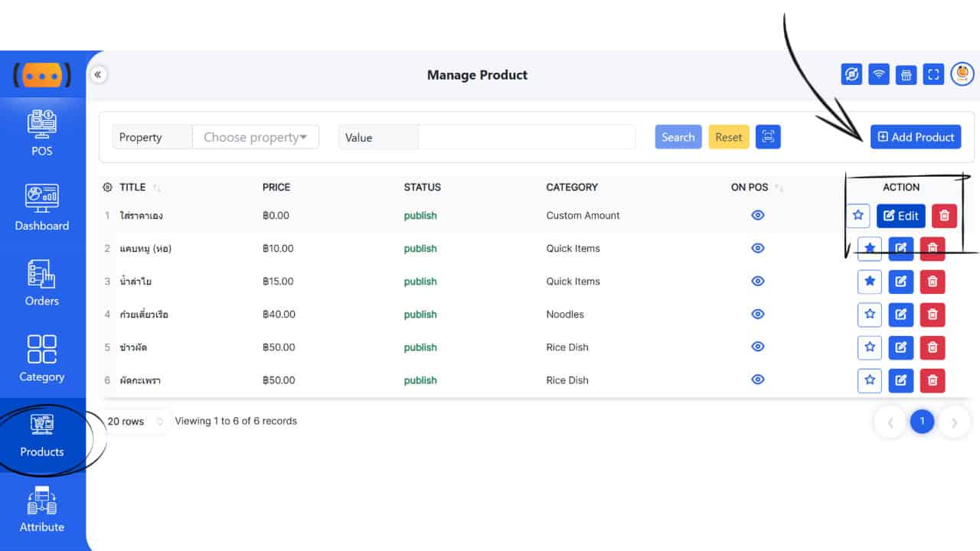Toggle POS visibility eye for ผัดกะเพรา

pos(758,380)
